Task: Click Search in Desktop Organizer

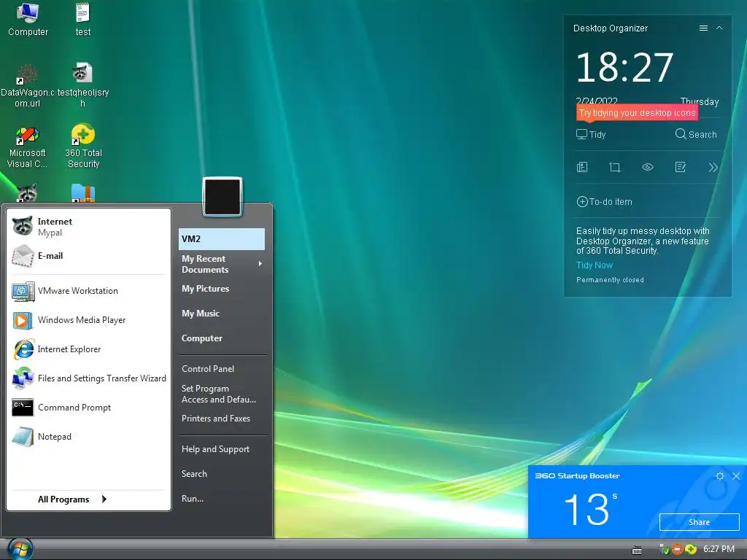Action: coord(696,135)
